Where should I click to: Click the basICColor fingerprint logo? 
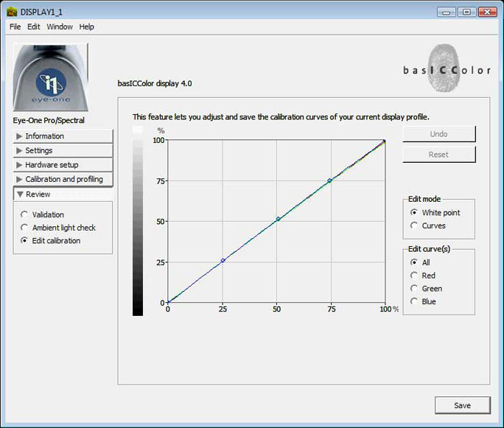click(447, 68)
